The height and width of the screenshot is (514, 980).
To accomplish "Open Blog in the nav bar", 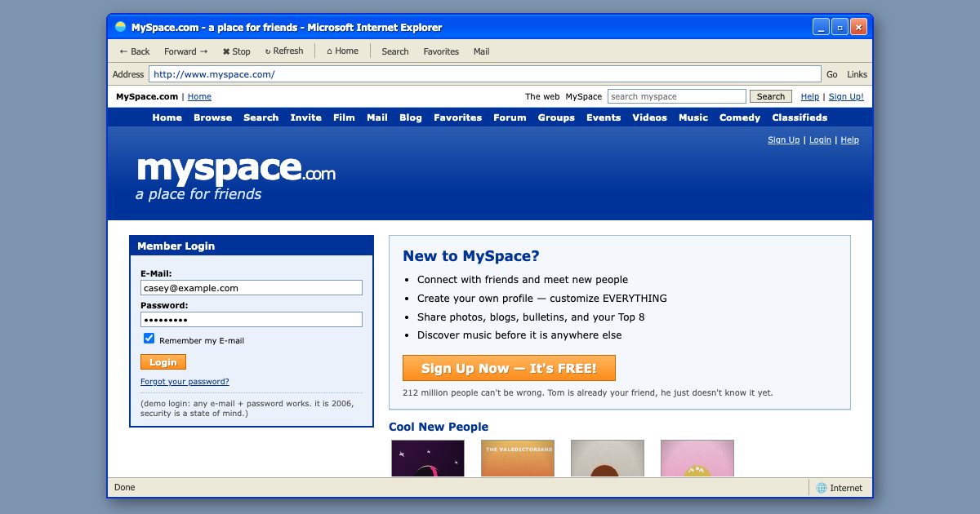I will tap(411, 117).
